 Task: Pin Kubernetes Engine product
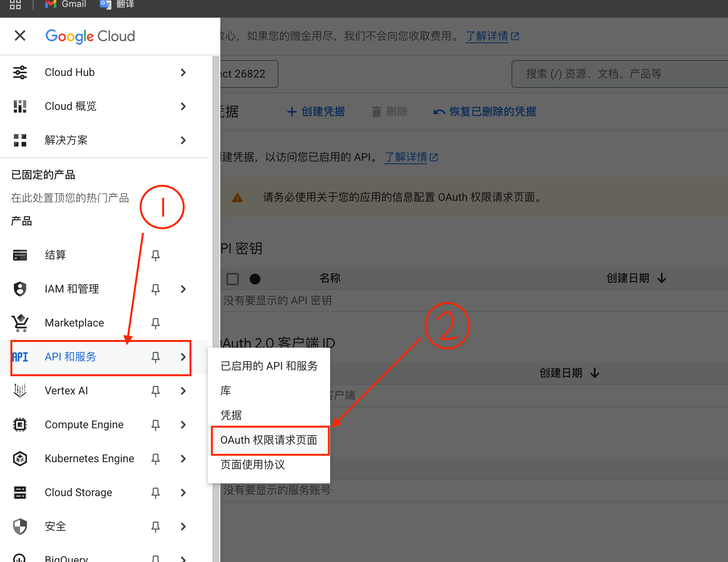156,459
